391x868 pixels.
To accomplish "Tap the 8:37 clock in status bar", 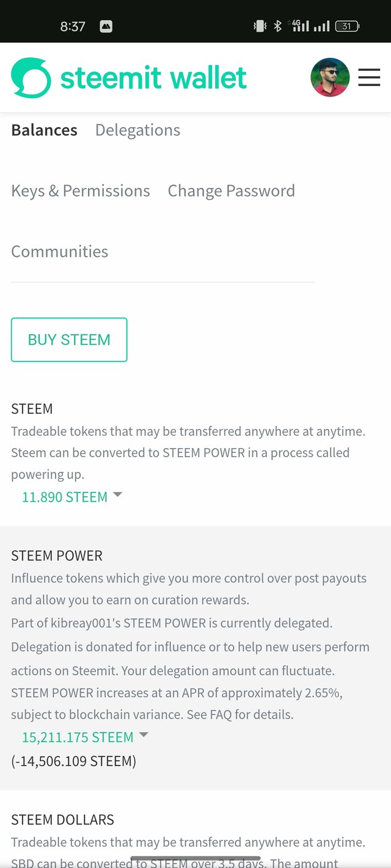I will (73, 26).
